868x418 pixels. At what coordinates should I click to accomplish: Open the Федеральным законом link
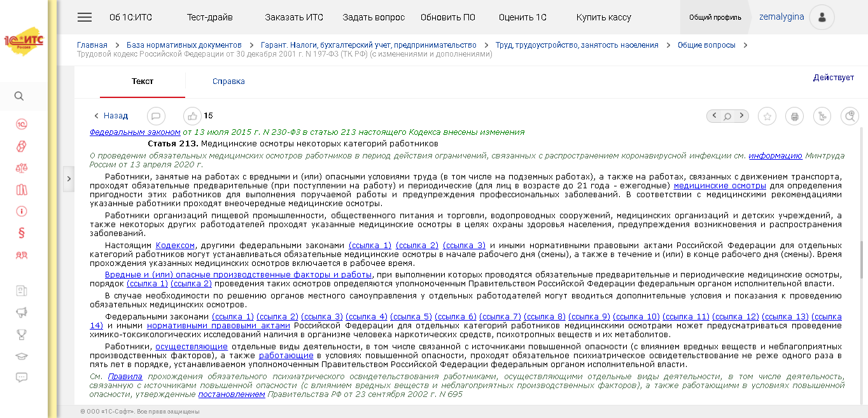pyautogui.click(x=135, y=132)
